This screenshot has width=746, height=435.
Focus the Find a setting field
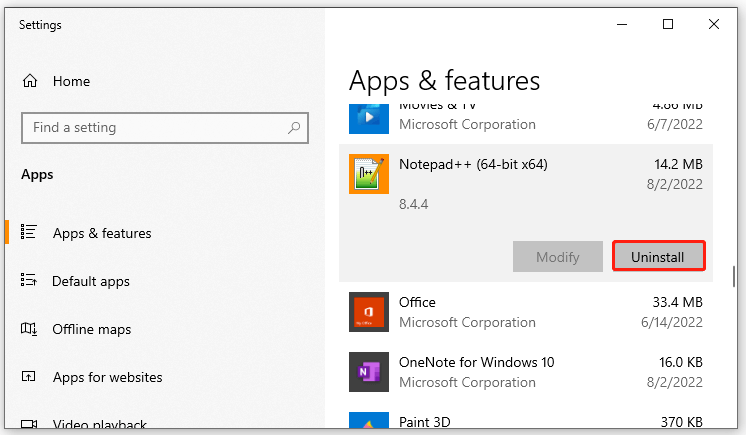click(x=165, y=128)
